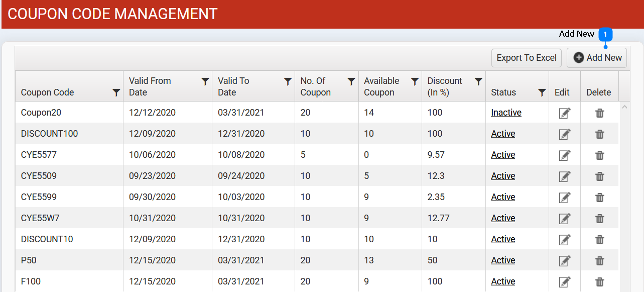Toggle Active status for DISCOUNT10
Viewport: 644px width, 292px height.
tap(503, 239)
